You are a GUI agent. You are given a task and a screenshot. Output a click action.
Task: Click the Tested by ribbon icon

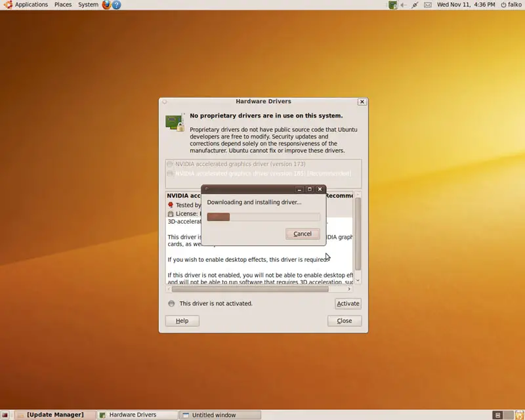click(x=171, y=205)
